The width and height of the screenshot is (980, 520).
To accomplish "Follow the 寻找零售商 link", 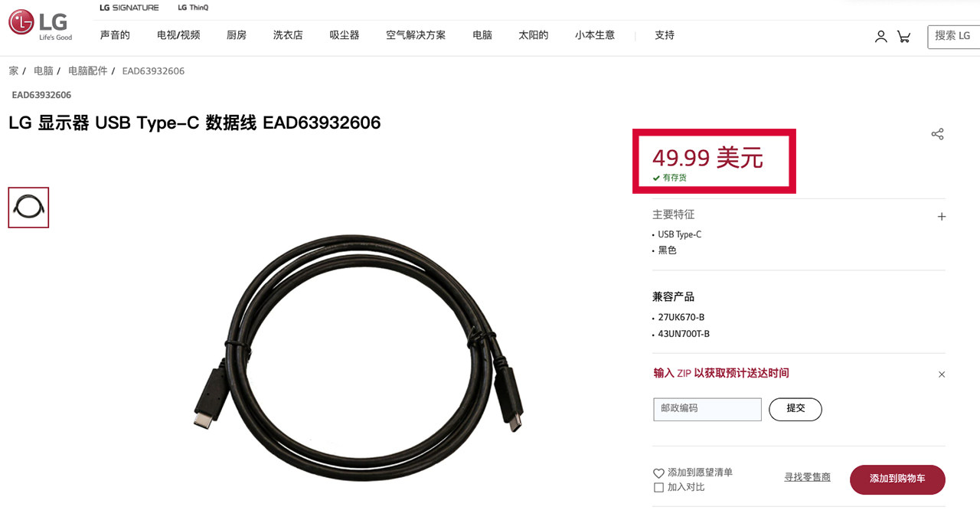I will [x=807, y=477].
